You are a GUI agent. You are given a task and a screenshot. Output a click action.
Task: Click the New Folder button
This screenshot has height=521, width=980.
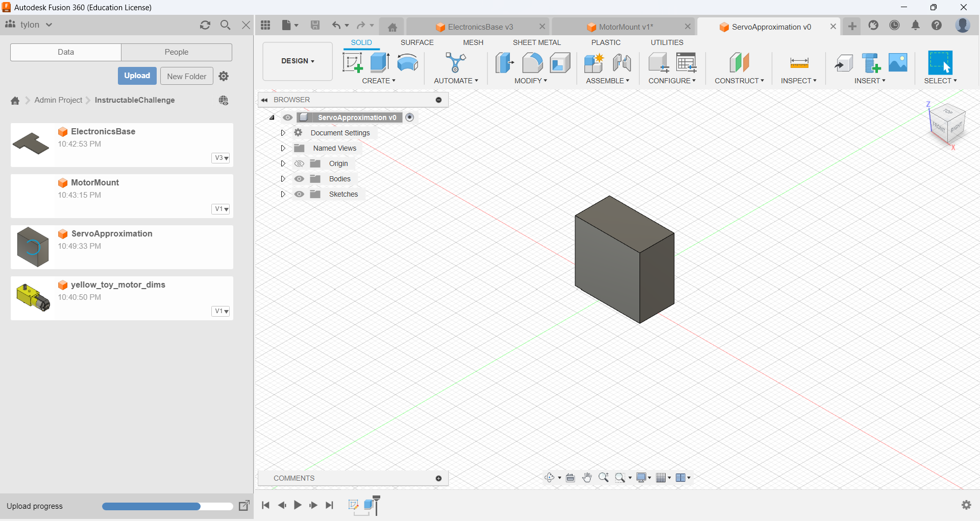click(187, 76)
